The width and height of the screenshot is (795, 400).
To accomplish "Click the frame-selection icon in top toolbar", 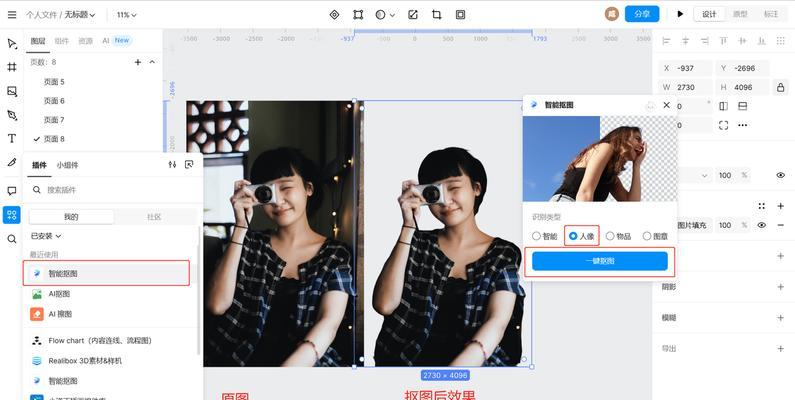I will point(358,15).
